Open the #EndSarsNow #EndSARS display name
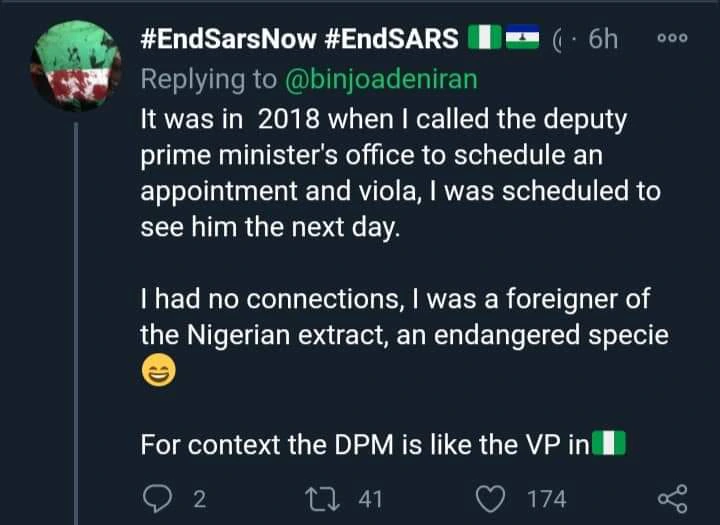Viewport: 720px width, 525px height. [x=300, y=41]
